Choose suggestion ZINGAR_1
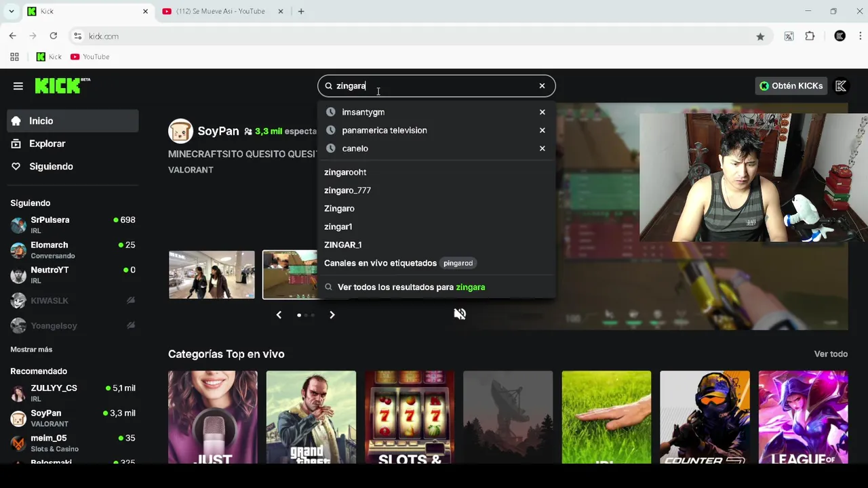 click(342, 245)
